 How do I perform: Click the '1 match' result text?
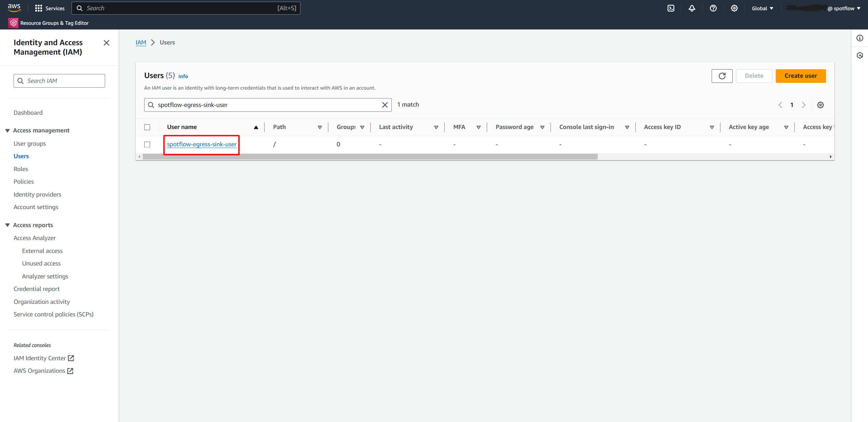click(408, 105)
